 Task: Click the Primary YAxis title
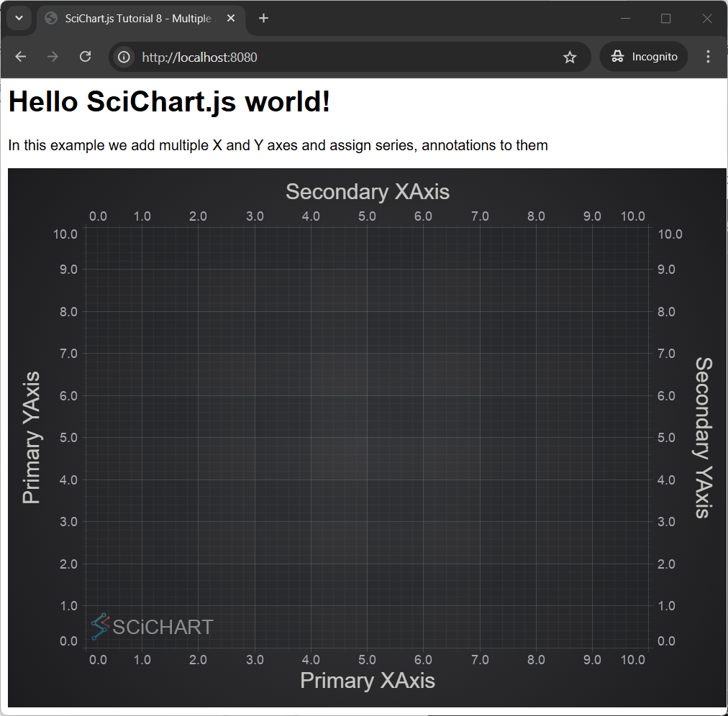[x=31, y=437]
